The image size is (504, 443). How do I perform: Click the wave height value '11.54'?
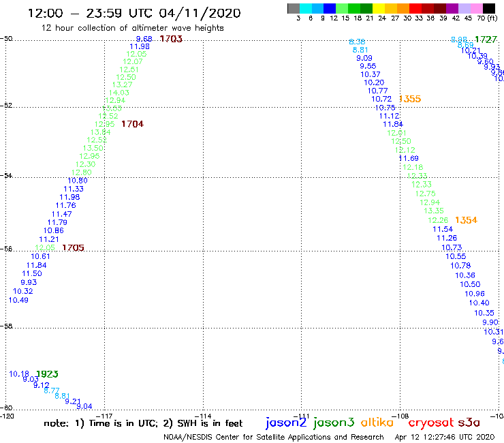tap(443, 229)
